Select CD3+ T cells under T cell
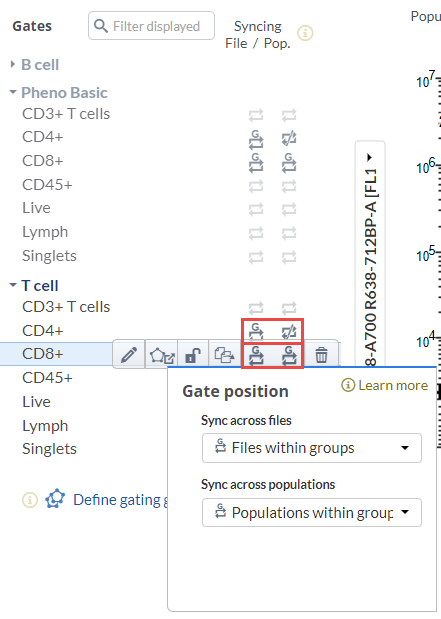This screenshot has height=619, width=441. point(66,307)
